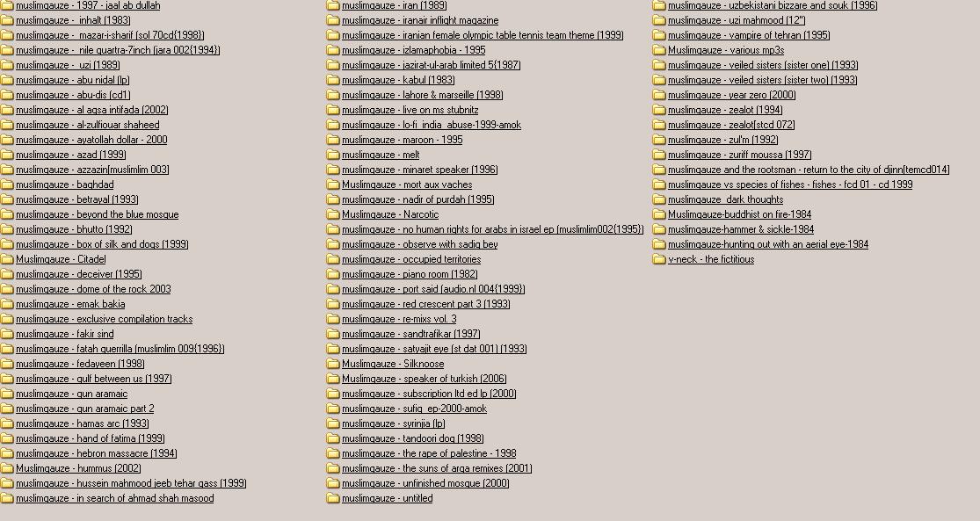Select 'muslimgauze - iranair inflight magazine' entry
The height and width of the screenshot is (521, 980).
(420, 20)
